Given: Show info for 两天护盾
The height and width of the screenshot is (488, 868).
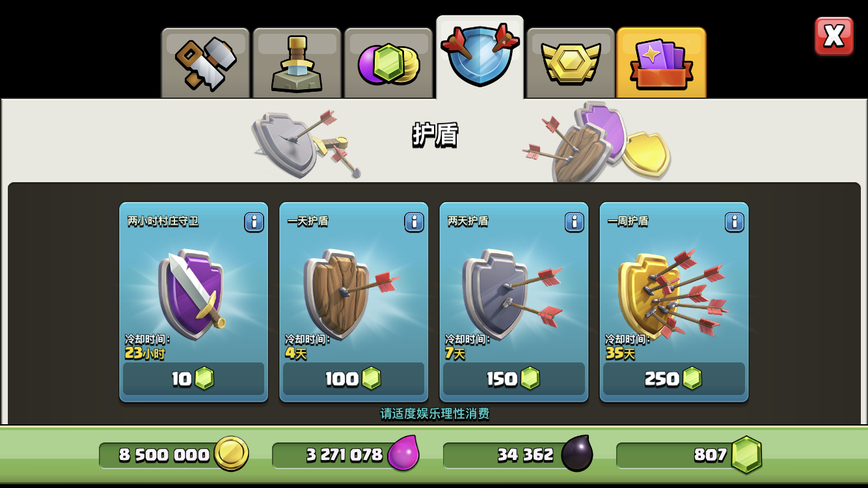Looking at the screenshot, I should point(574,222).
